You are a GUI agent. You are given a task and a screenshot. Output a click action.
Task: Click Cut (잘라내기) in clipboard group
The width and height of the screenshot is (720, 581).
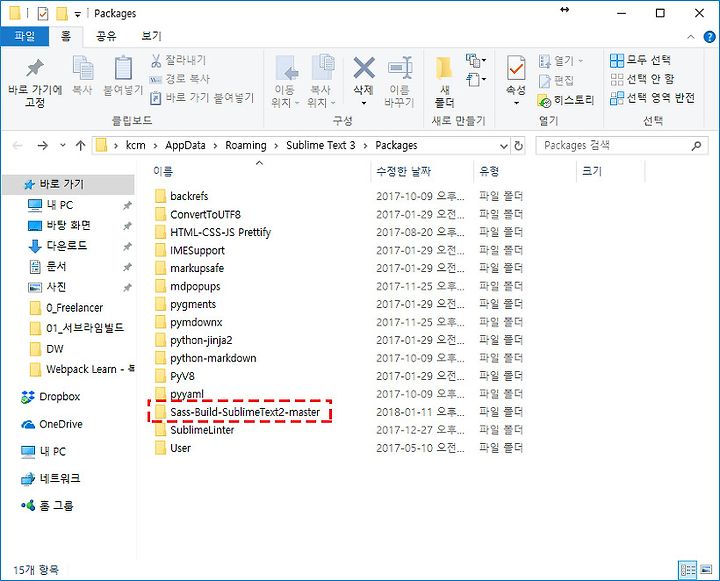coord(179,60)
